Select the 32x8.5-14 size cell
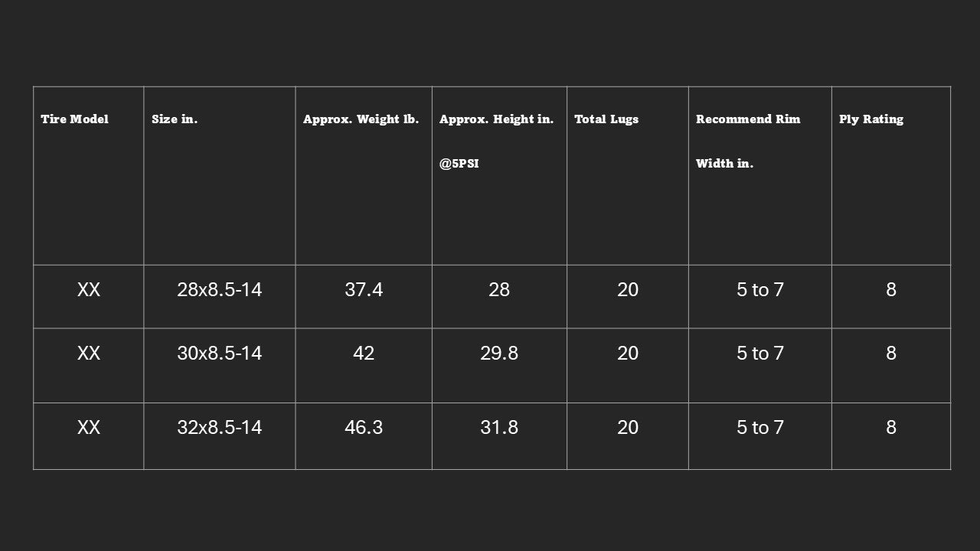This screenshot has height=551, width=980. [x=219, y=428]
